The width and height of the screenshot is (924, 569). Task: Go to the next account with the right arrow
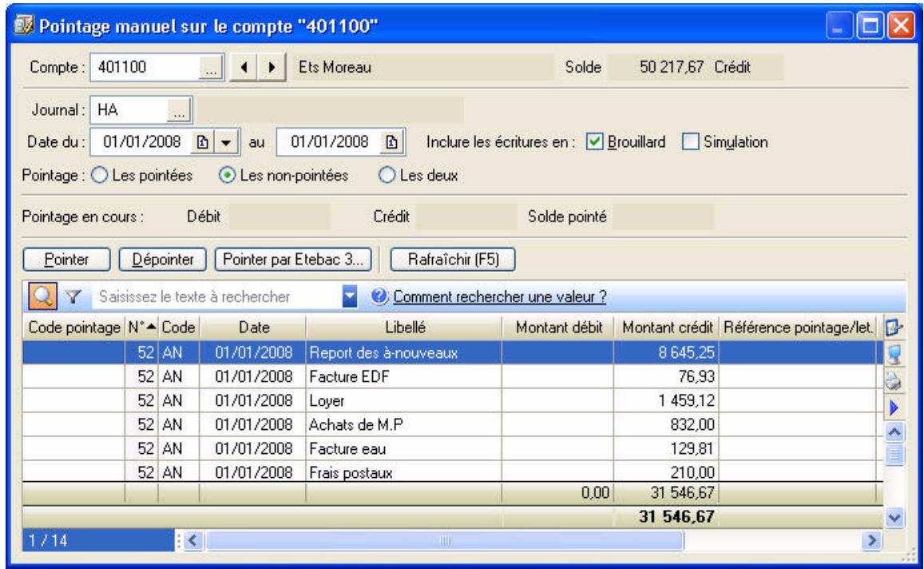coord(272,66)
